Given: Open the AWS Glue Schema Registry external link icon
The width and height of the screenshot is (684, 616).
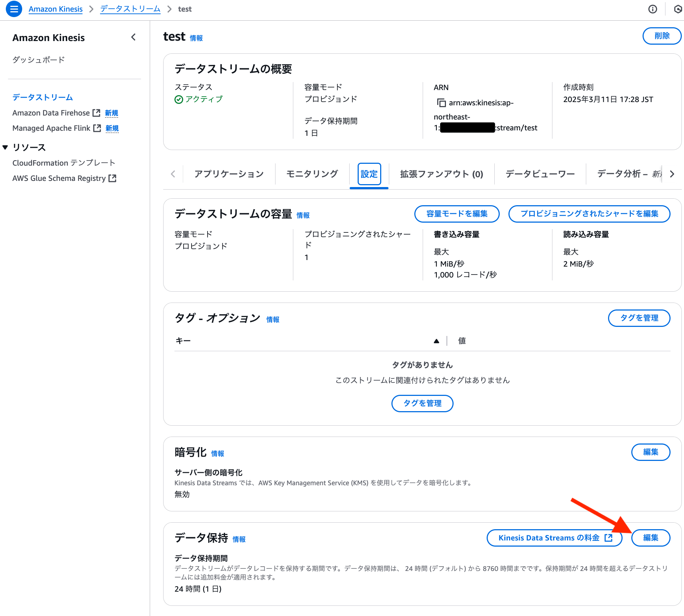Looking at the screenshot, I should 113,178.
